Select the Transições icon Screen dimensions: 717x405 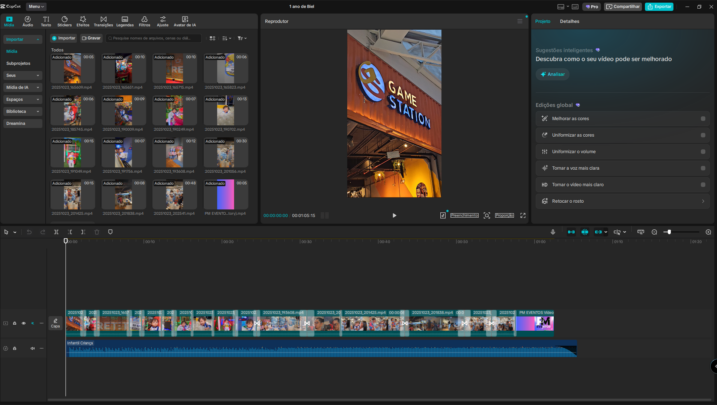point(103,20)
